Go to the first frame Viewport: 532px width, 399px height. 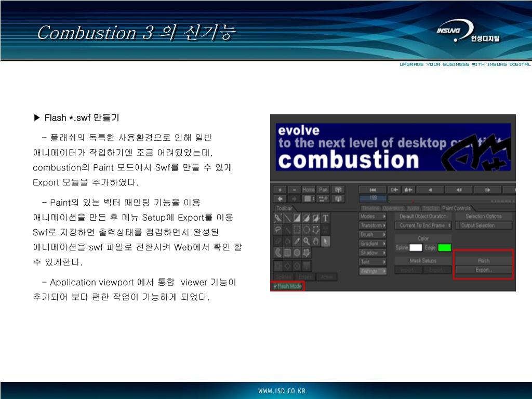(373, 190)
